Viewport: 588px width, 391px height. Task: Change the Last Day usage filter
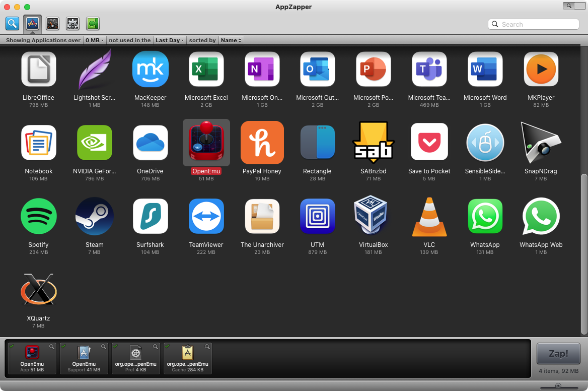coord(170,40)
